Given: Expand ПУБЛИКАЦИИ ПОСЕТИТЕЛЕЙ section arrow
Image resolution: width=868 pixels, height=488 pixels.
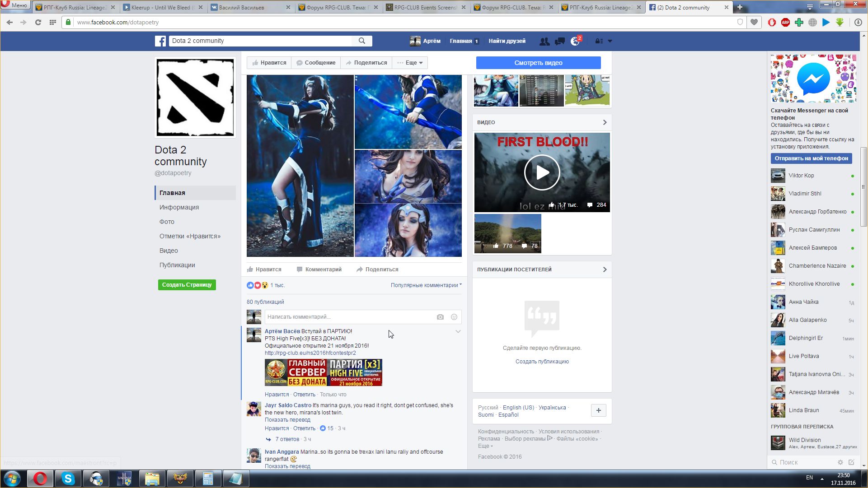Looking at the screenshot, I should (605, 270).
